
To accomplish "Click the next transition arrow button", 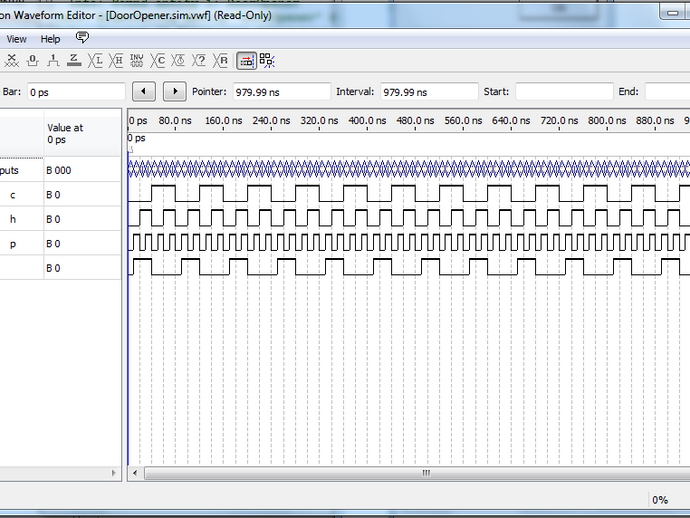I will (x=175, y=92).
